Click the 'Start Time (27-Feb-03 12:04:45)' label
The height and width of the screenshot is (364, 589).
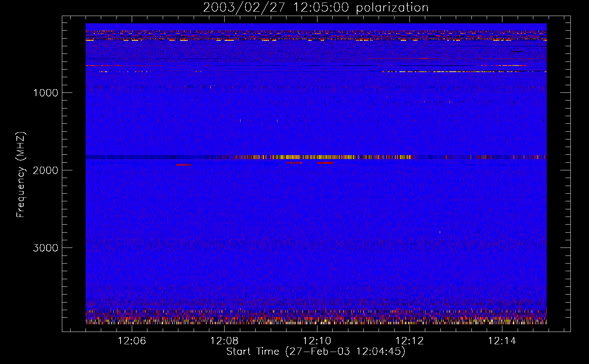click(316, 351)
